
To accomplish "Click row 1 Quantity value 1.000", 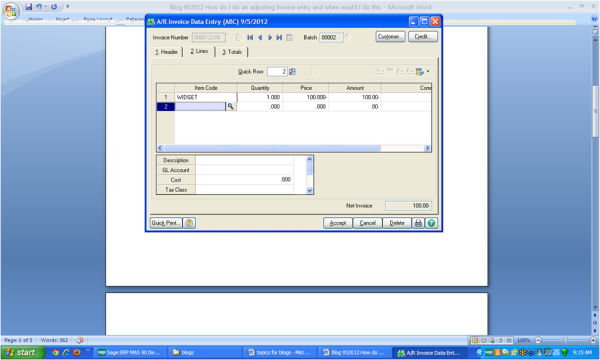I will 259,98.
